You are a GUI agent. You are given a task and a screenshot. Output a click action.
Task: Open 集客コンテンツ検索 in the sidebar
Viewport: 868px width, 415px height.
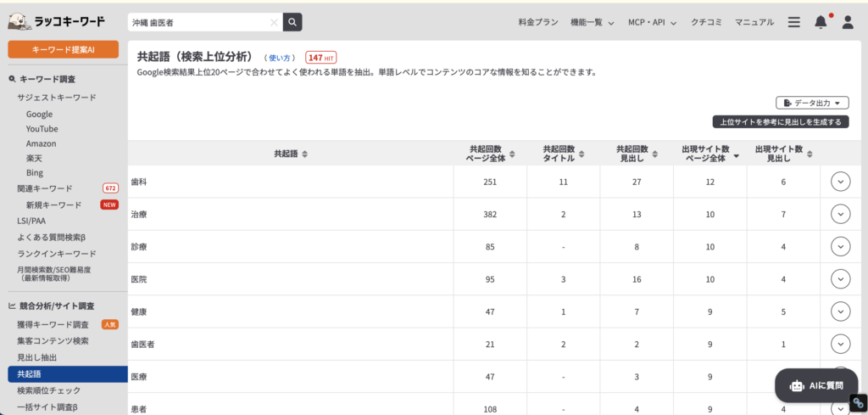[x=53, y=341]
